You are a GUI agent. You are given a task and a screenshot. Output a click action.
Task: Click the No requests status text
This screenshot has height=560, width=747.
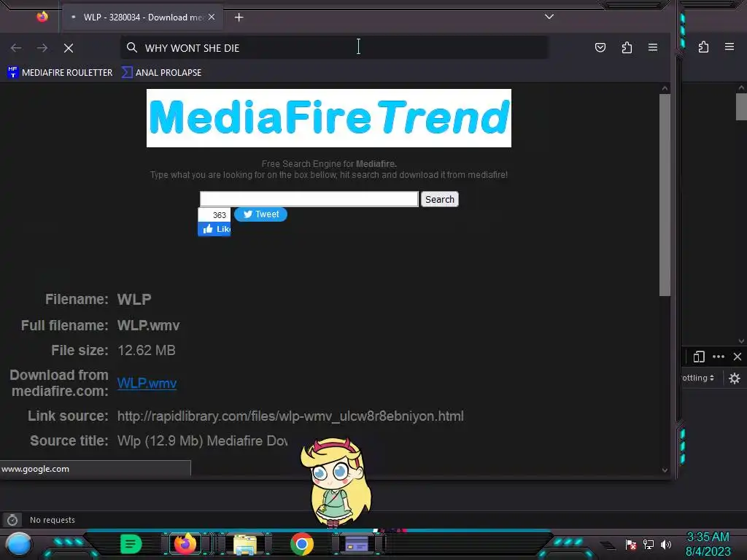click(x=53, y=520)
